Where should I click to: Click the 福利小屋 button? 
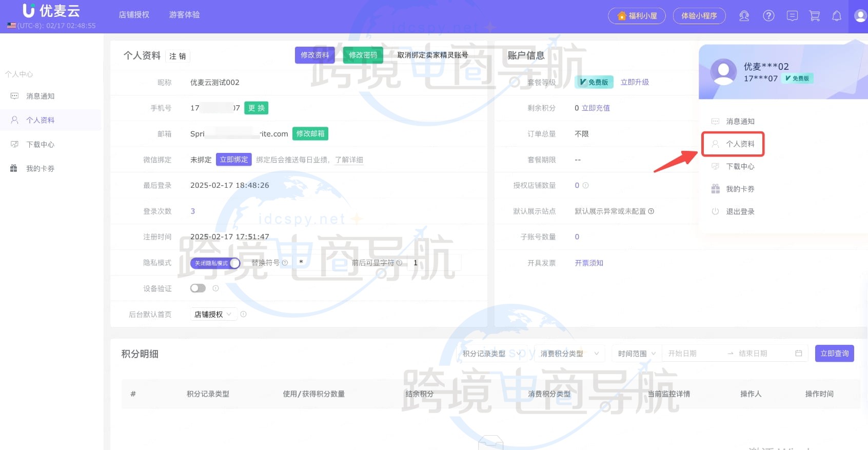[637, 16]
